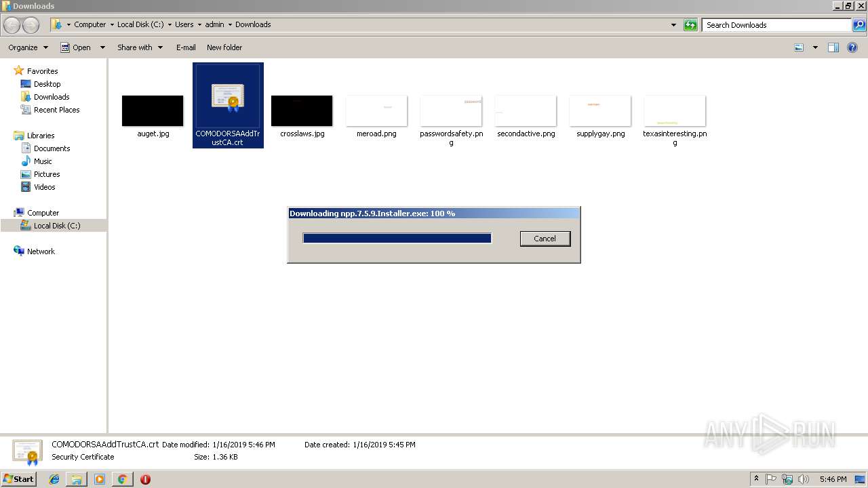
Task: Click Downloads in the address breadcrumb
Action: click(253, 24)
